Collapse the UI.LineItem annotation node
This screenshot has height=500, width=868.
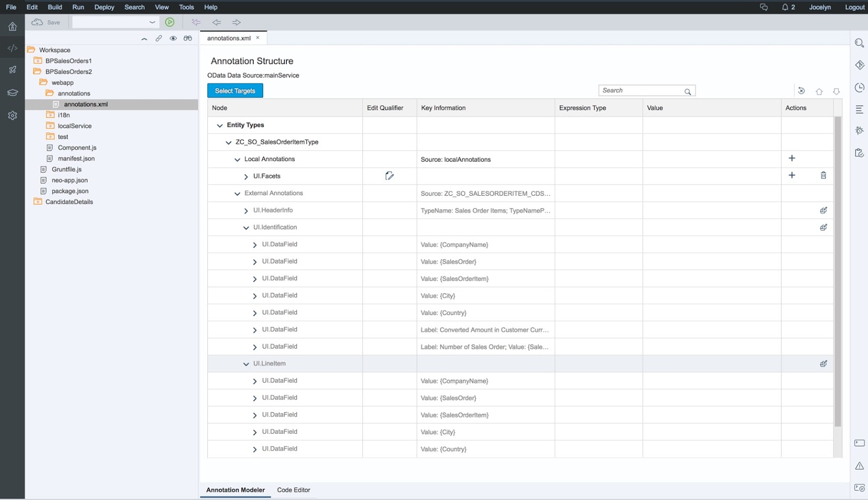[246, 363]
